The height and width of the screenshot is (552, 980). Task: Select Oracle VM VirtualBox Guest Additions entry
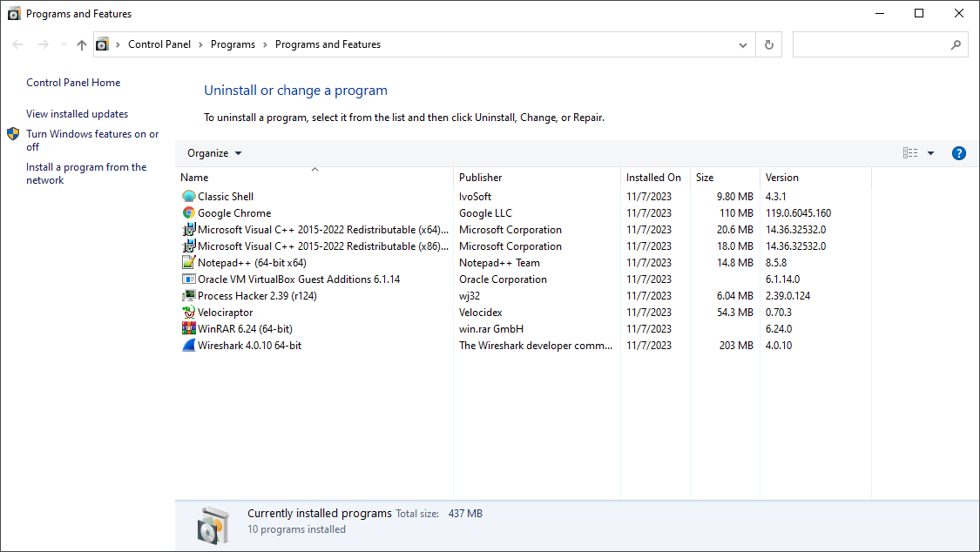tap(299, 279)
